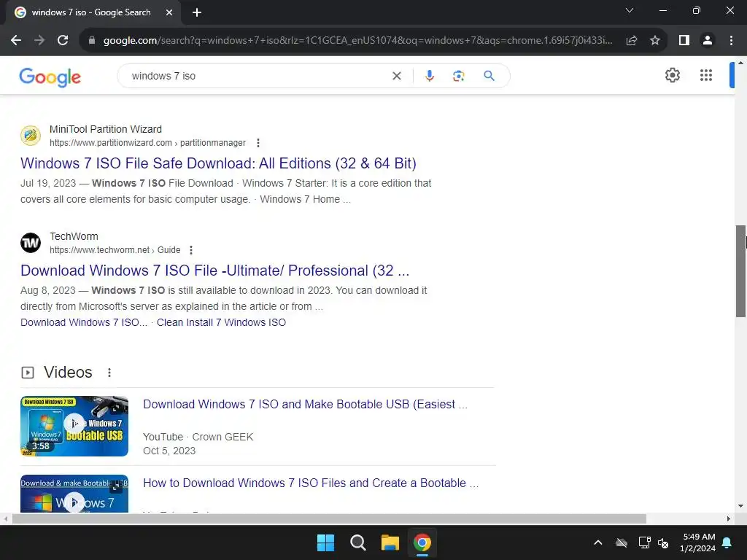Open a new browser tab
747x560 pixels.
[197, 12]
